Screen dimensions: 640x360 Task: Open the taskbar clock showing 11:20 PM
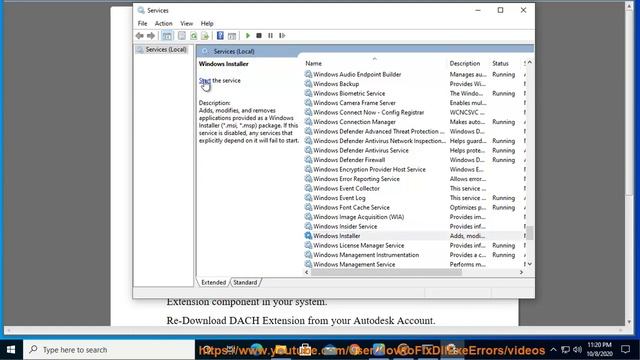[x=600, y=349]
